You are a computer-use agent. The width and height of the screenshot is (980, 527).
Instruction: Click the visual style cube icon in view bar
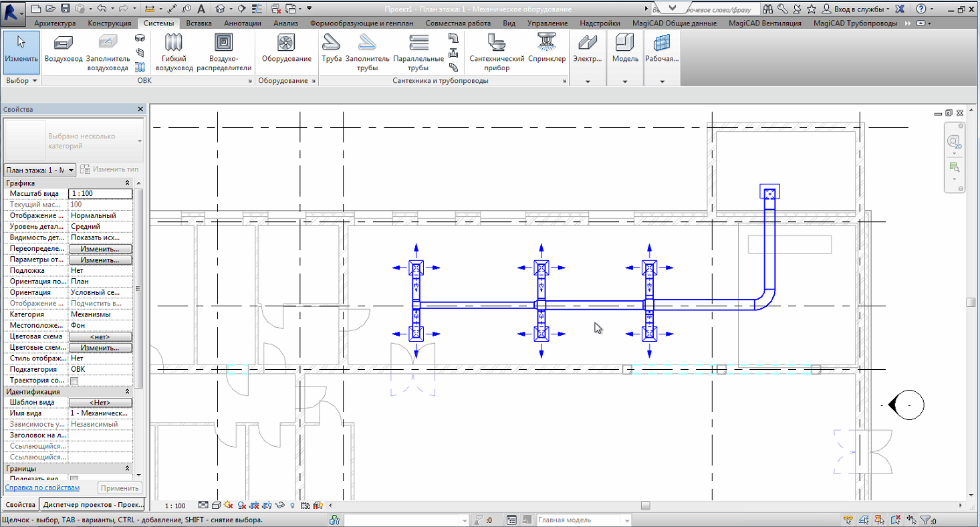215,506
